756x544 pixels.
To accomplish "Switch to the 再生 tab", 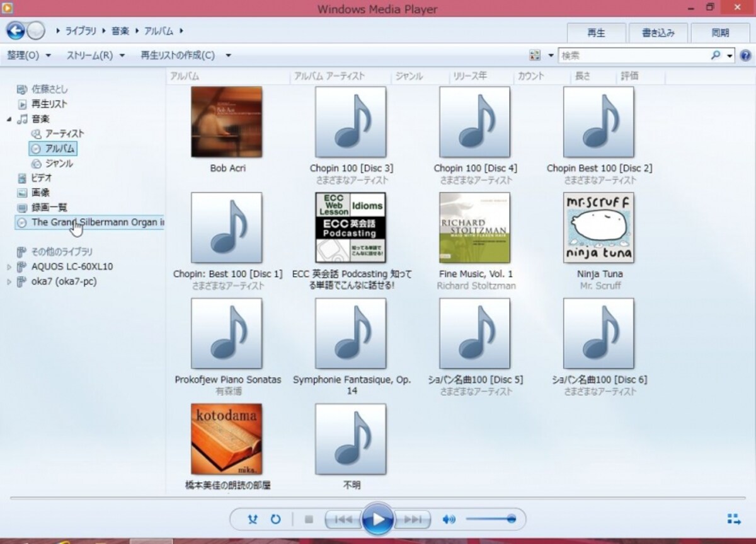I will pos(596,33).
